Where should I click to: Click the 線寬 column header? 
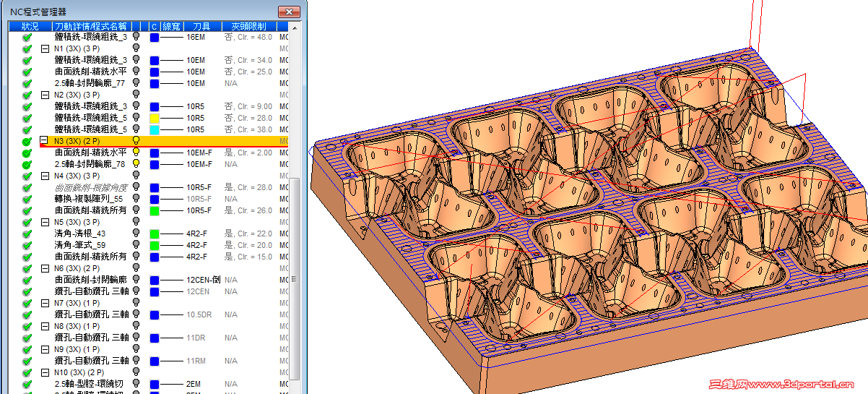[x=171, y=26]
